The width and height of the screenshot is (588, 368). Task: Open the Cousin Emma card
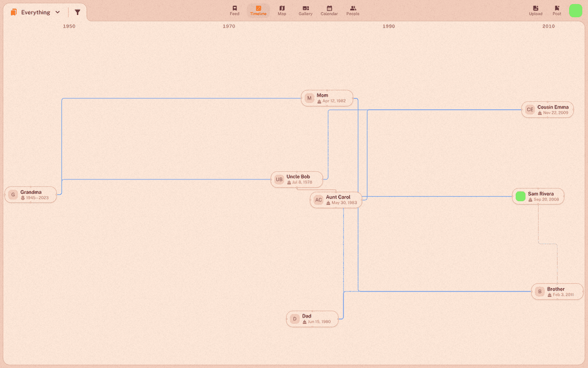[x=547, y=110]
